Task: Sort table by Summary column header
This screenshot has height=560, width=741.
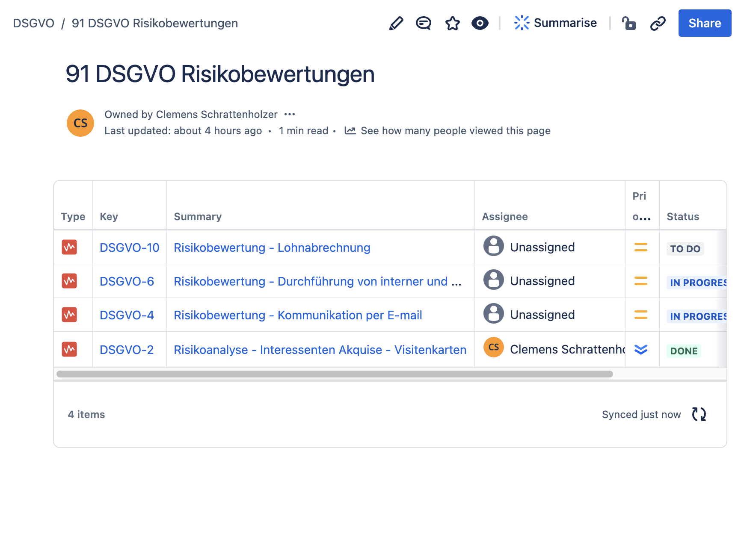Action: (198, 217)
